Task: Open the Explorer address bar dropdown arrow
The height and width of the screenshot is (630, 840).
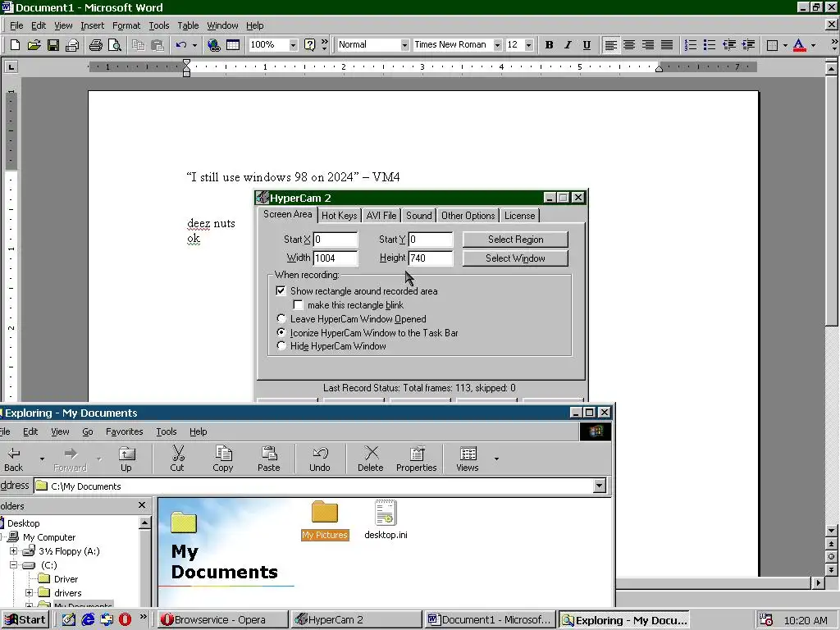Action: [x=599, y=486]
